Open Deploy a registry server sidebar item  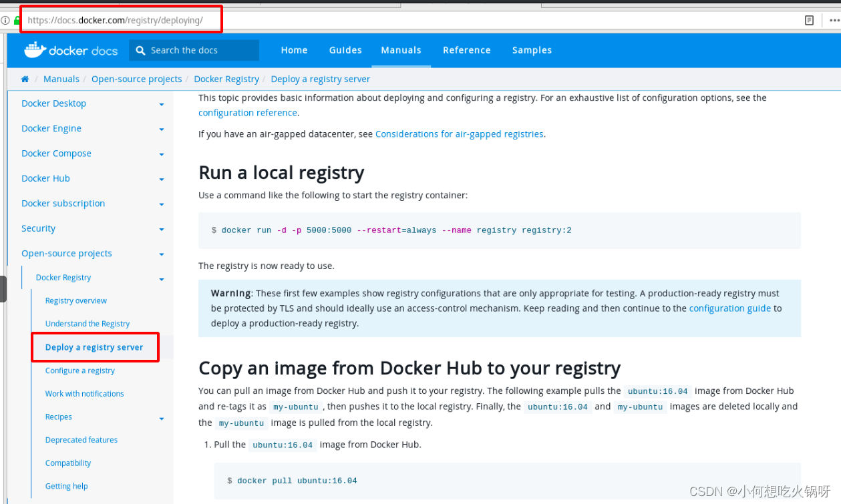(x=94, y=347)
